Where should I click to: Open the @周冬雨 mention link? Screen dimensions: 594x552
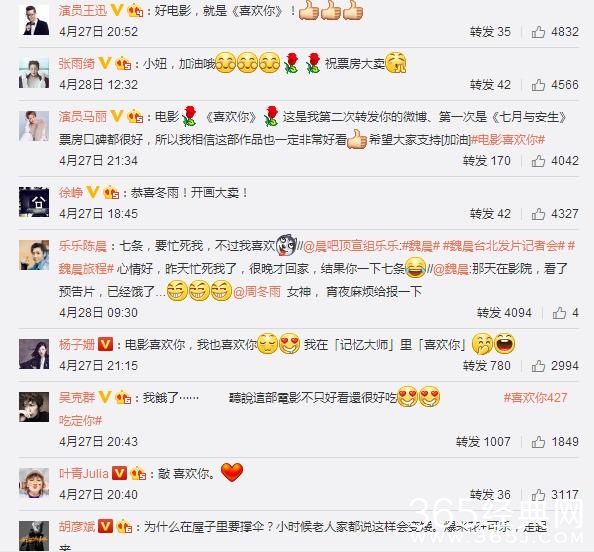tap(256, 292)
